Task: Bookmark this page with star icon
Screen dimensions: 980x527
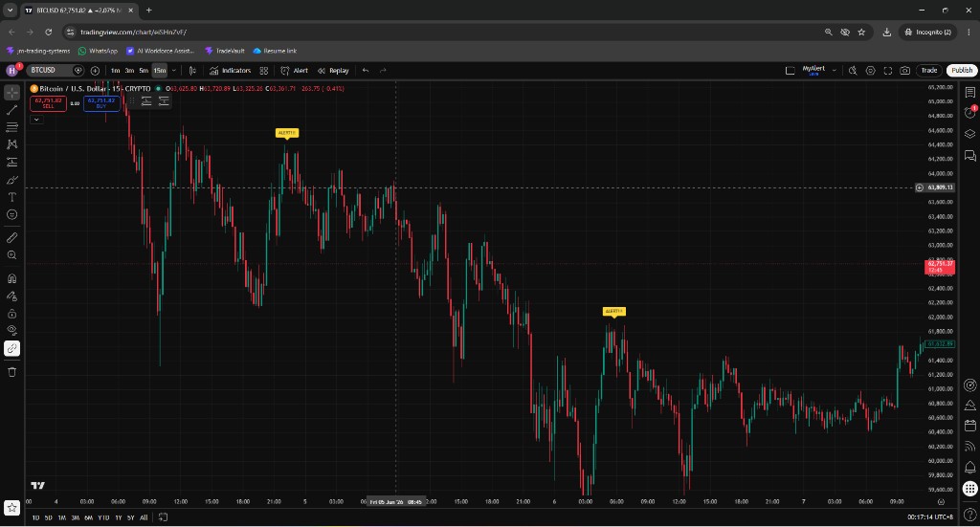Action: 861,32
